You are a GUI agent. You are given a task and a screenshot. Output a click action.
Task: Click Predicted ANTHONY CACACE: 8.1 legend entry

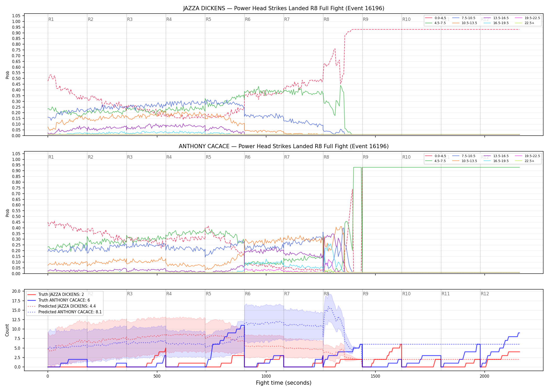pos(65,312)
